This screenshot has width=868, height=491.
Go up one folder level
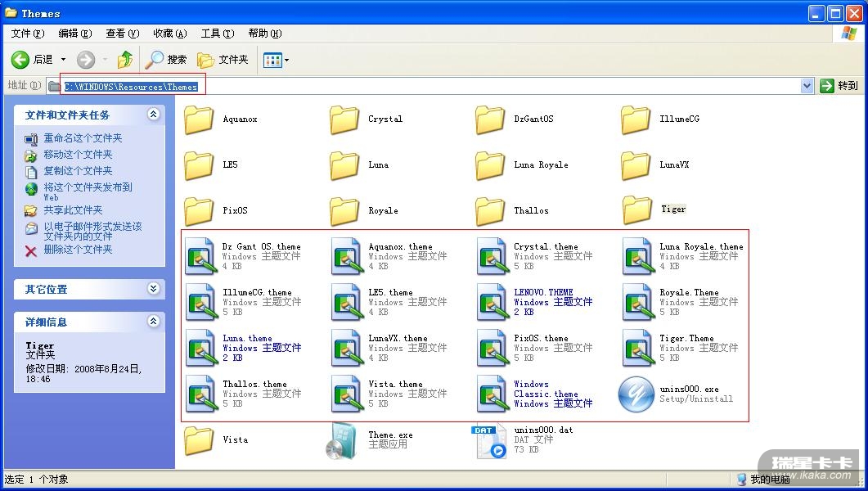tap(124, 60)
